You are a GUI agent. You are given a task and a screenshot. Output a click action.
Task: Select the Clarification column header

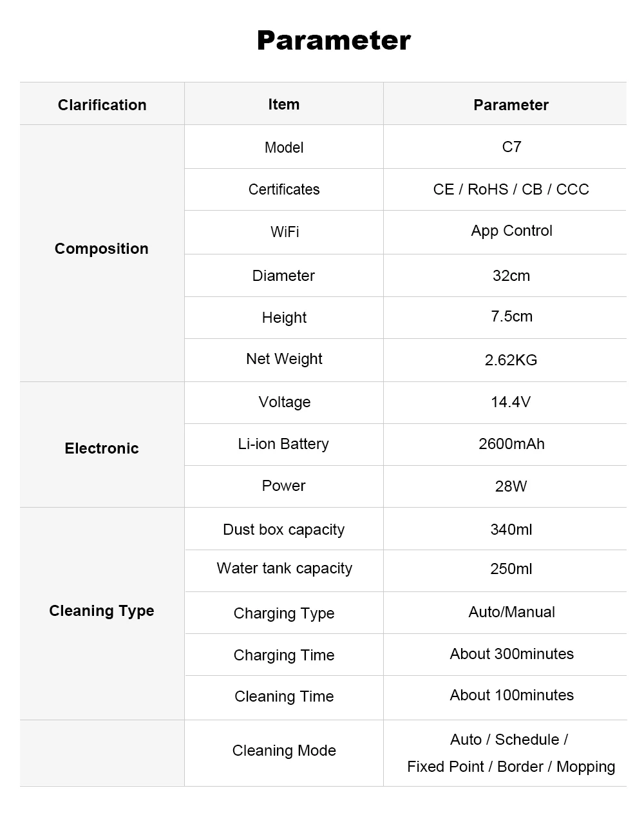coord(102,104)
